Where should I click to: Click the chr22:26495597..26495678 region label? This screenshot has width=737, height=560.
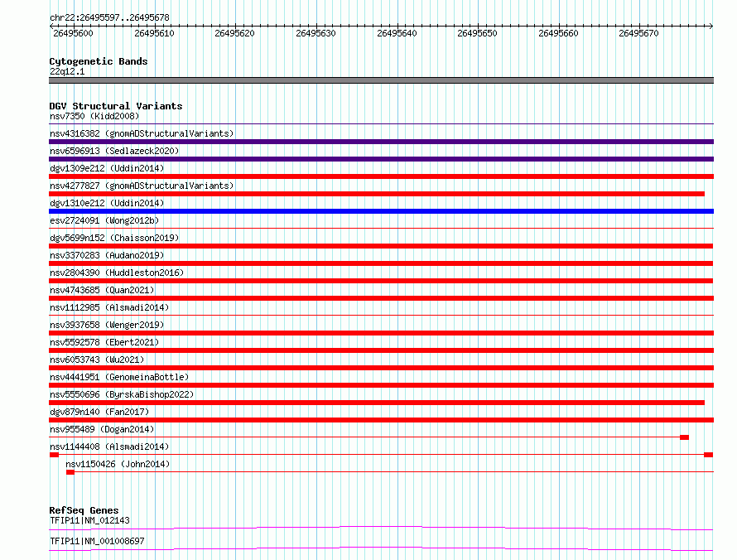109,17
